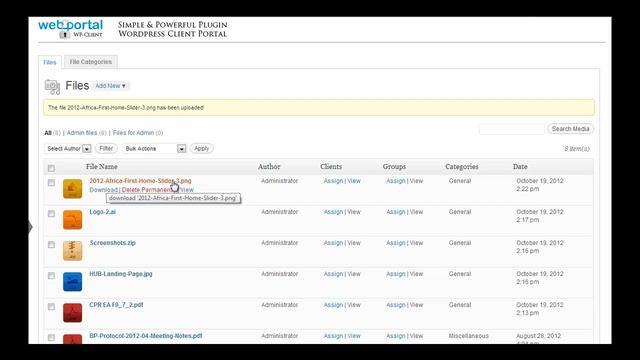Screen dimensions: 640x360
Task: Click the Miscellaneous category of BP-Protocol file
Action: pos(469,336)
